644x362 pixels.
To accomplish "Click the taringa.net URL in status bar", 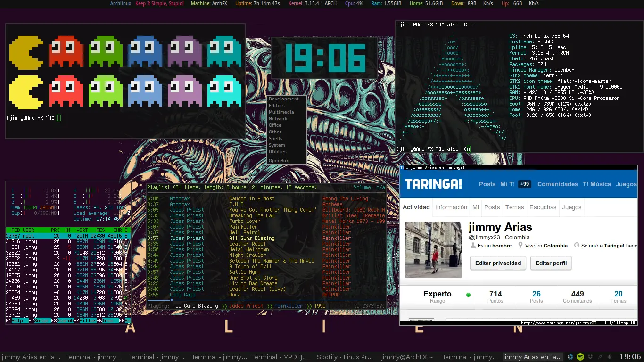I will coord(559,323).
